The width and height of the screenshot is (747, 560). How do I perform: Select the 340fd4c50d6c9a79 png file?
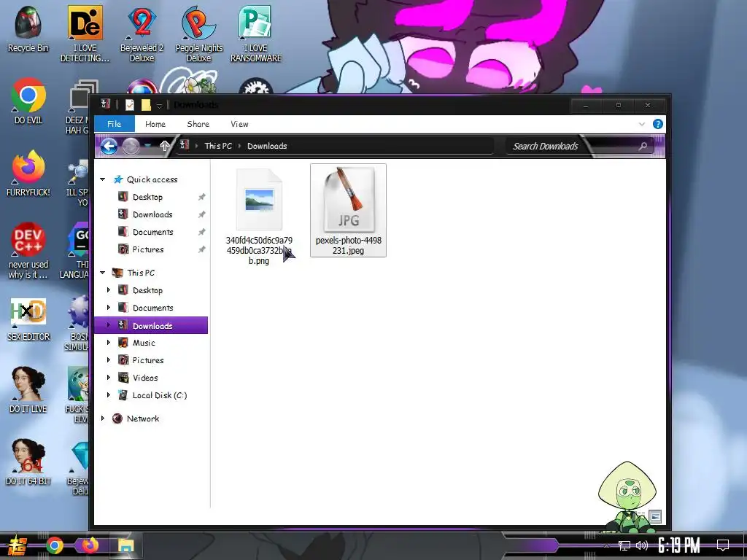[x=259, y=216]
